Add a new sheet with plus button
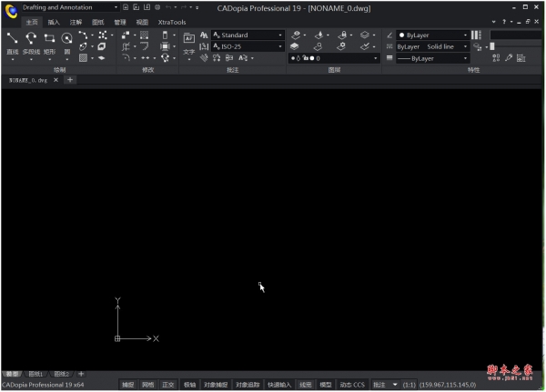This screenshot has width=546, height=392. coord(81,374)
